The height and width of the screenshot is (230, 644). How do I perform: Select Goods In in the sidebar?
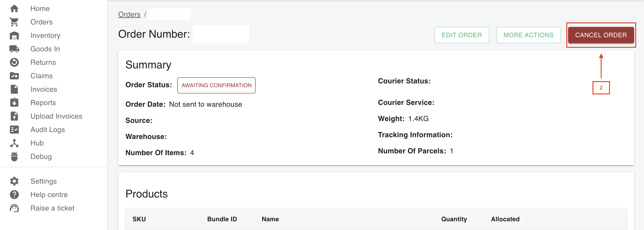pyautogui.click(x=45, y=49)
